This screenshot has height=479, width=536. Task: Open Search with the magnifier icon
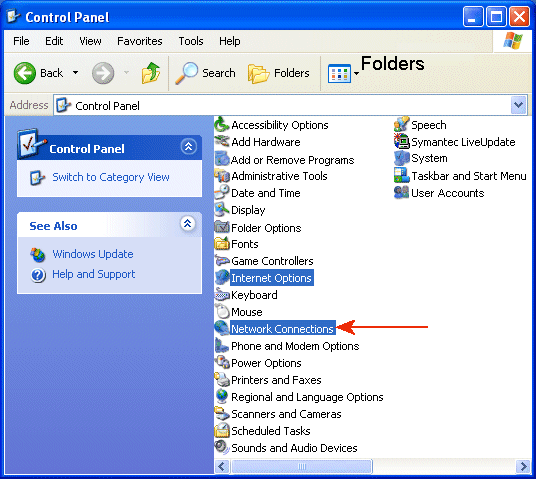187,73
